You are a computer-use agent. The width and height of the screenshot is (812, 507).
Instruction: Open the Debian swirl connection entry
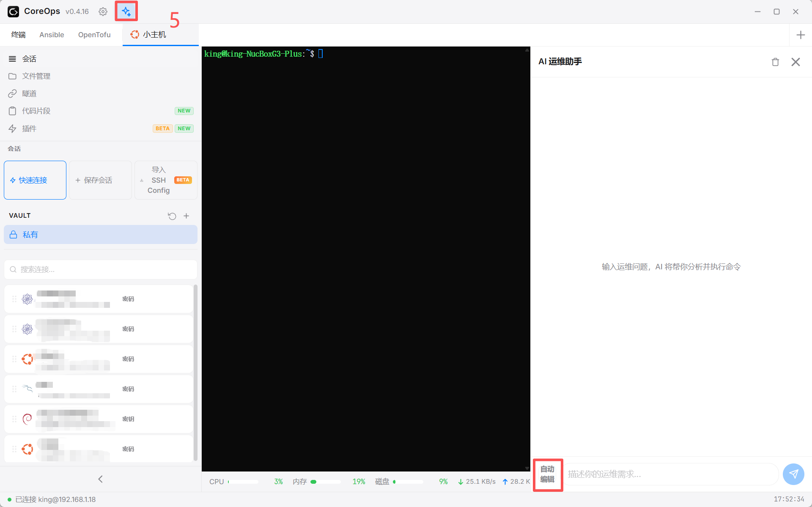[x=99, y=419]
